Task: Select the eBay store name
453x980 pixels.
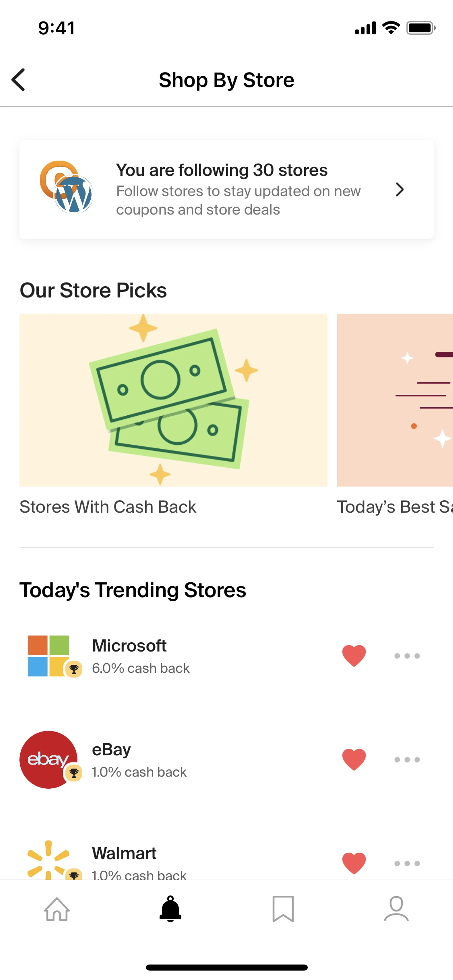Action: (x=112, y=749)
